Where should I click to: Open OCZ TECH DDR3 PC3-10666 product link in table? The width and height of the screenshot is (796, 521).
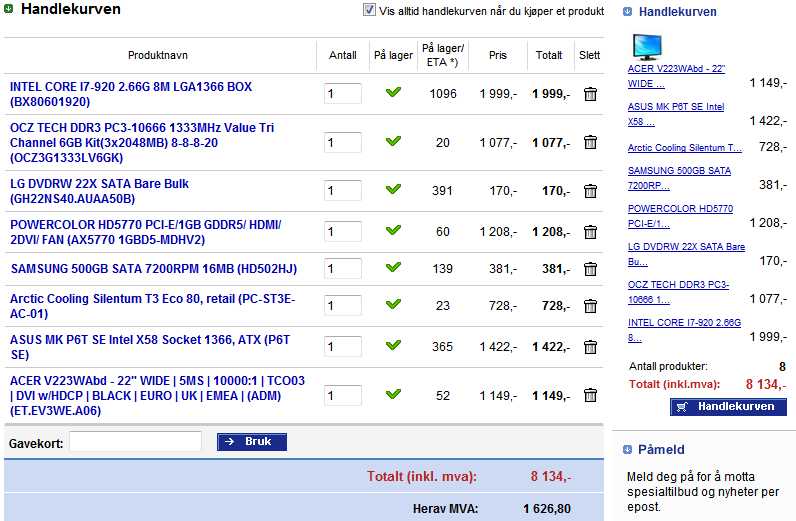[x=142, y=143]
